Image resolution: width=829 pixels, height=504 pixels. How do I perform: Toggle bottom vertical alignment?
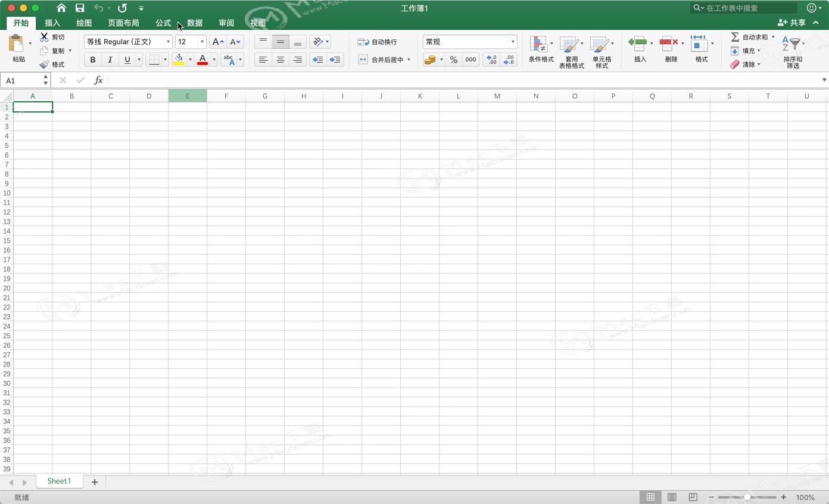click(298, 42)
